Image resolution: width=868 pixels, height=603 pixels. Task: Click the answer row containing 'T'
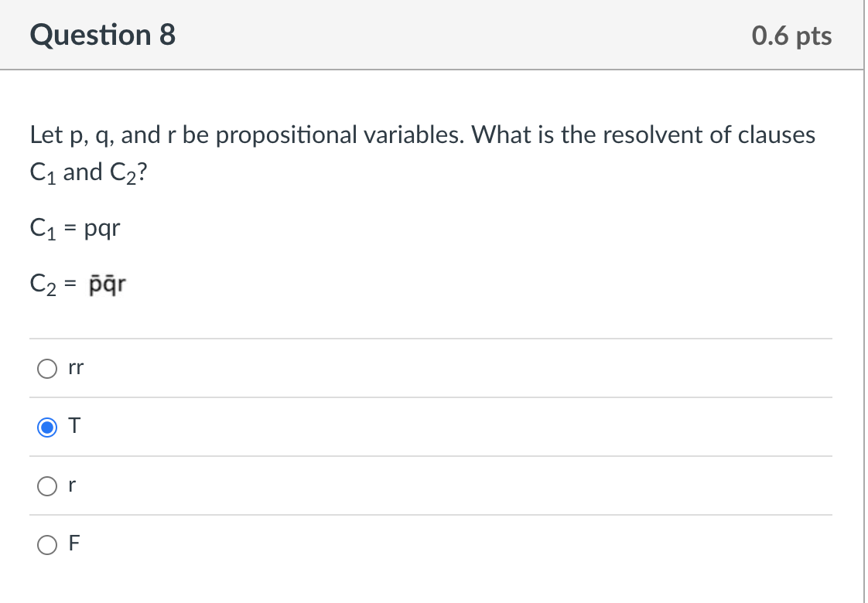309,427
